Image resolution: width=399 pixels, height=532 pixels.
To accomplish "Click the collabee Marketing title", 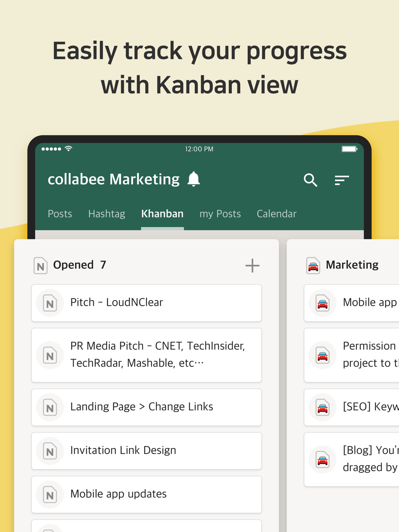I will click(114, 179).
